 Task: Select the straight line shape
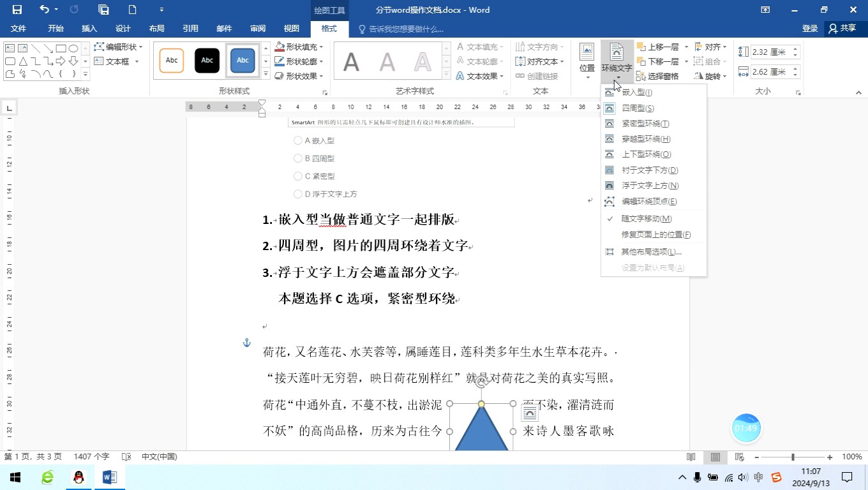pos(36,48)
